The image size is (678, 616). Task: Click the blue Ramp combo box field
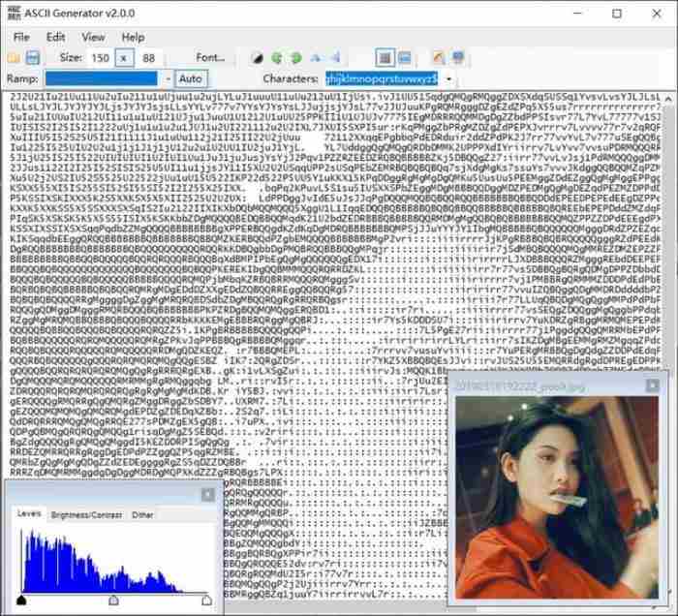click(x=102, y=78)
